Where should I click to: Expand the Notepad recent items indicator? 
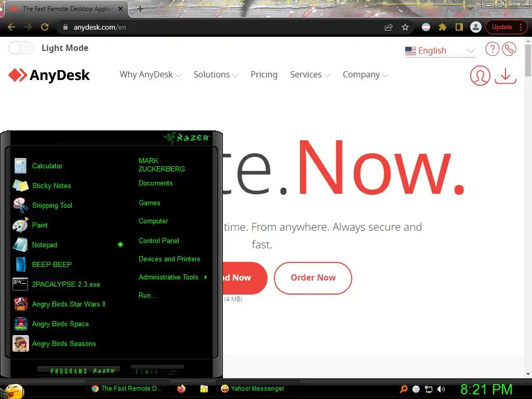click(x=121, y=245)
